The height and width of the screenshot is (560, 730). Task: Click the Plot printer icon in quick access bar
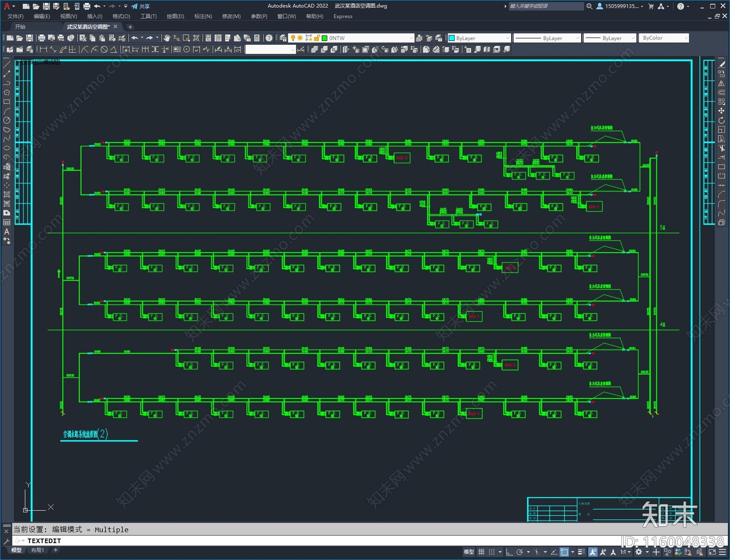pos(87,6)
